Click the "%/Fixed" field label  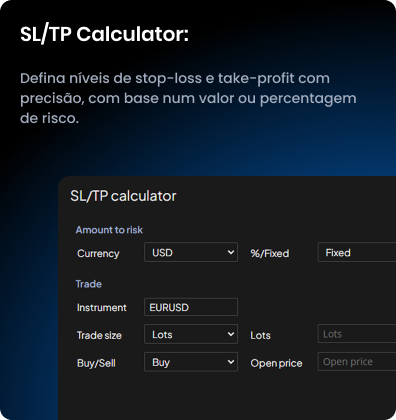[x=270, y=253]
